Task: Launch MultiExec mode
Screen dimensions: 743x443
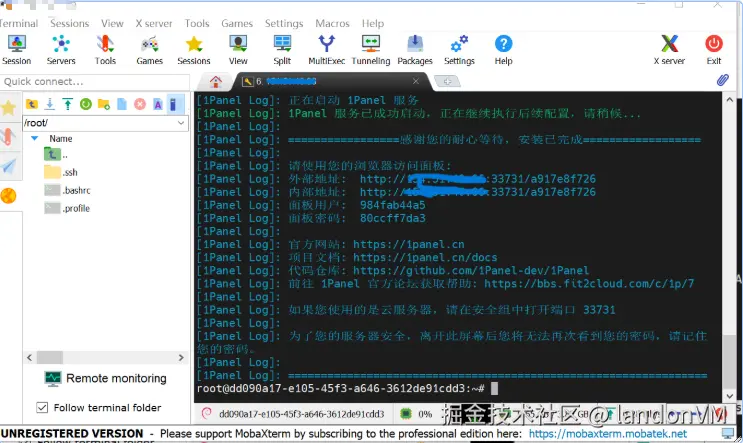Action: tap(326, 50)
